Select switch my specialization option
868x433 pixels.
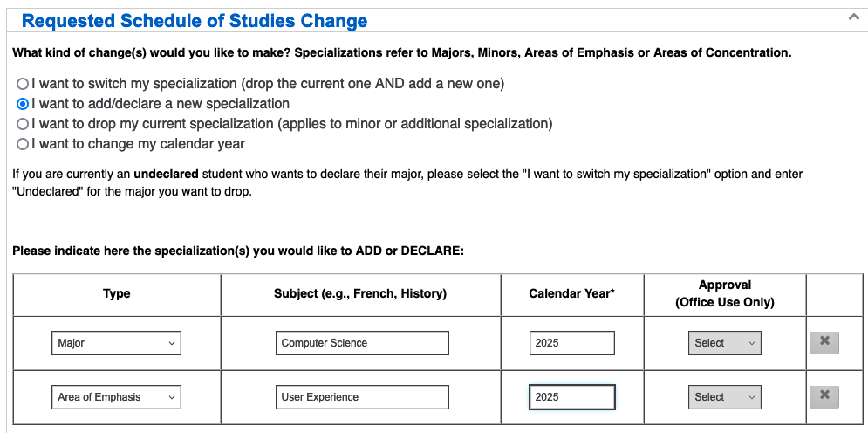click(22, 84)
